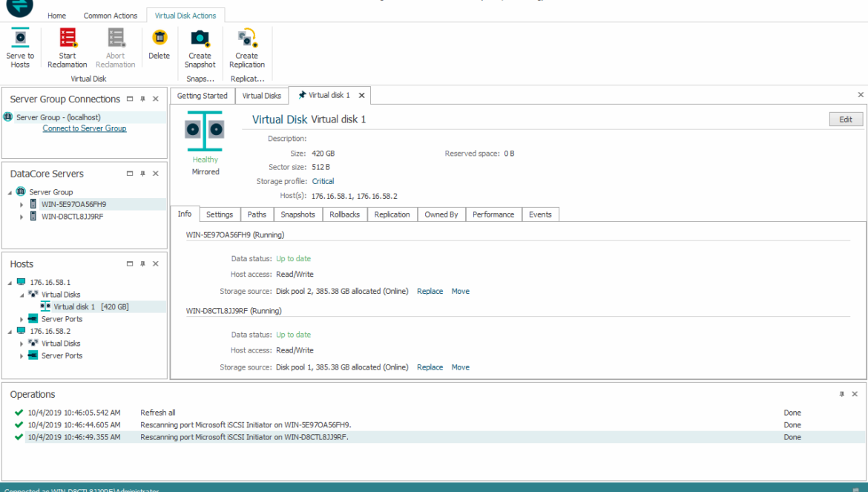Screen dimensions: 868x492
Task: Click the Serve to Hosts ribbon icon
Action: [x=21, y=38]
